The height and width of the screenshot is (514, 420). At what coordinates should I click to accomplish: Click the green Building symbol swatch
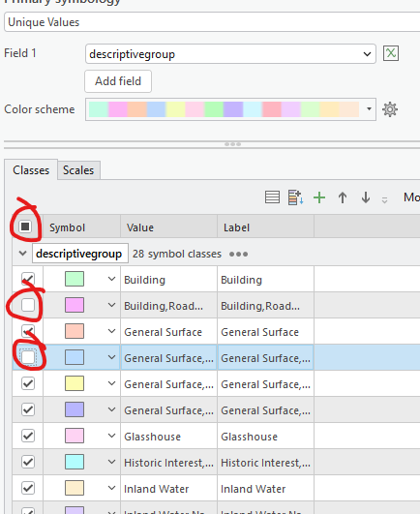[x=75, y=279]
